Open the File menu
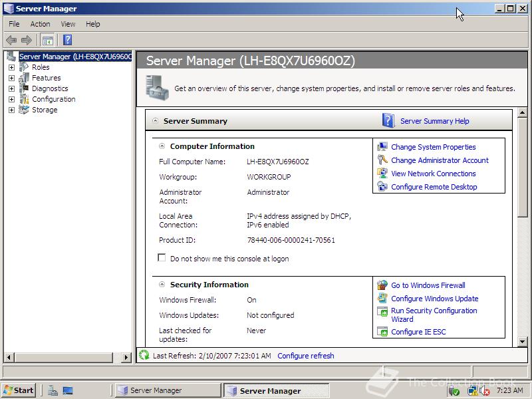 (14, 24)
